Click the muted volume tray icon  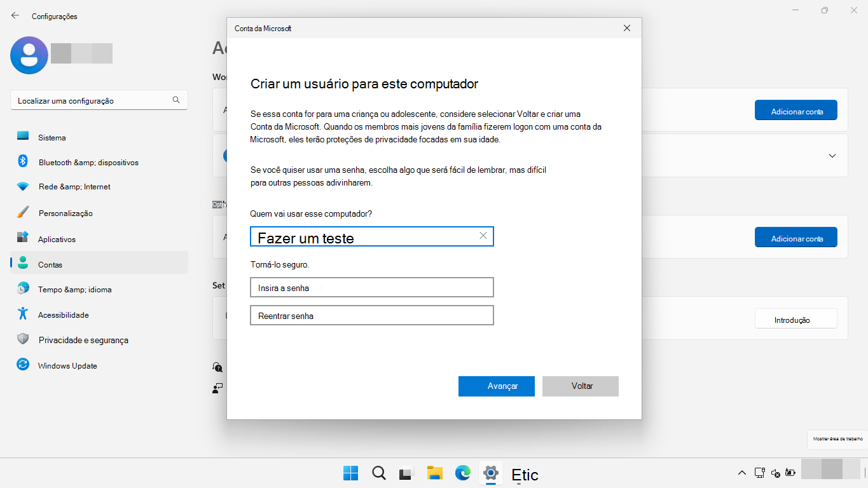[x=775, y=473]
